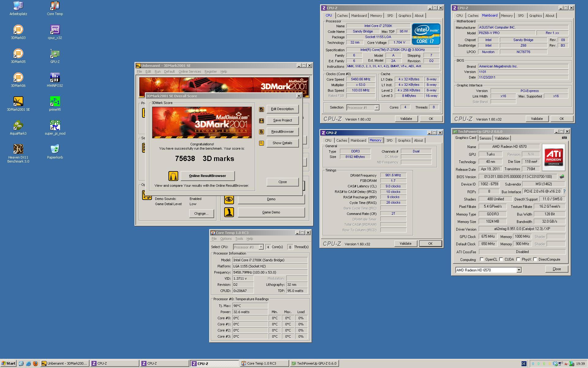Switch to TechPowerUp GPU-Z taskbar button

tap(315, 364)
